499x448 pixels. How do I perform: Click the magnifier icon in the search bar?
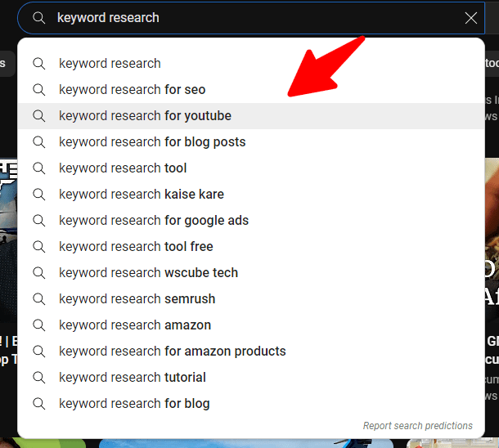pos(38,18)
